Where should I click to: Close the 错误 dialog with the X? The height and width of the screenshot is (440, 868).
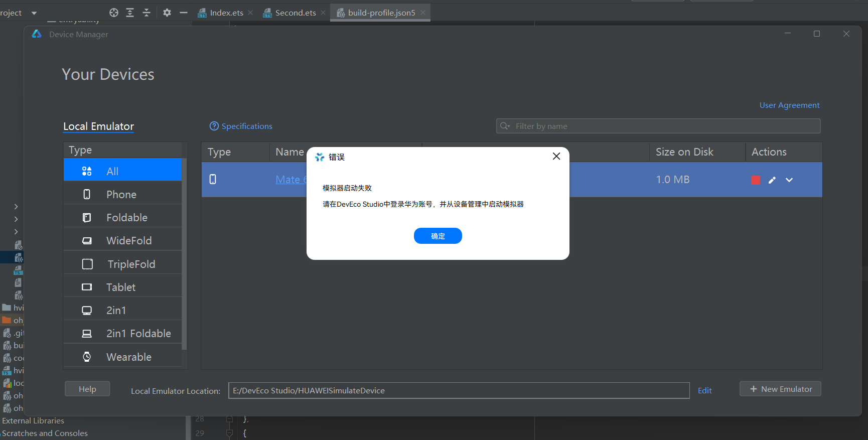click(x=556, y=157)
